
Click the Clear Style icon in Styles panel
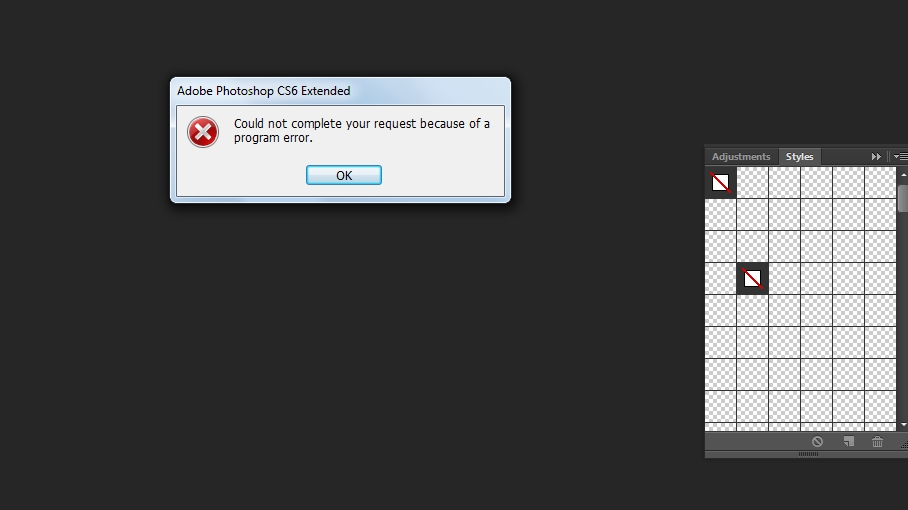tap(817, 442)
